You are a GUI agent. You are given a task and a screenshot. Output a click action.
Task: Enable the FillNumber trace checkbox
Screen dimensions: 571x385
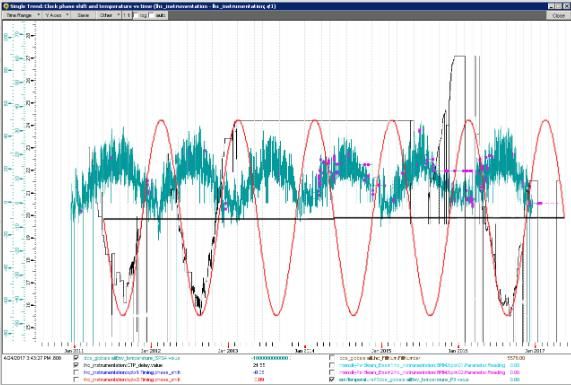coord(331,358)
